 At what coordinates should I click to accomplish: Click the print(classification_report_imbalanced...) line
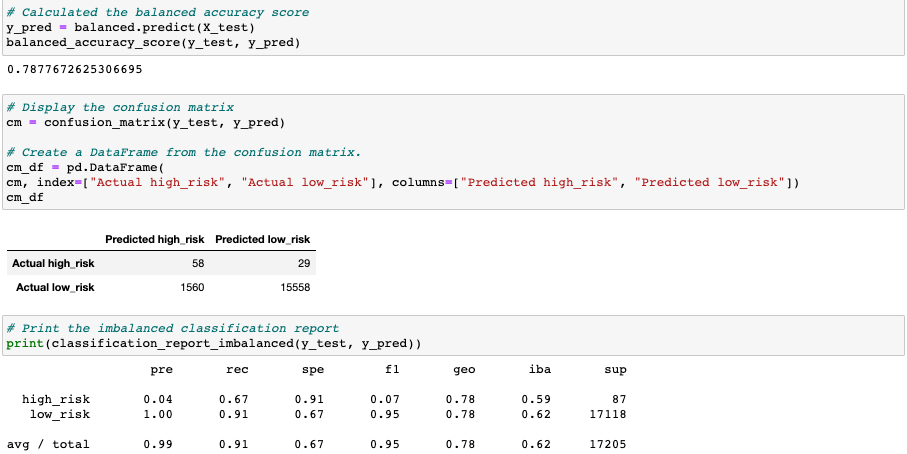click(x=214, y=344)
